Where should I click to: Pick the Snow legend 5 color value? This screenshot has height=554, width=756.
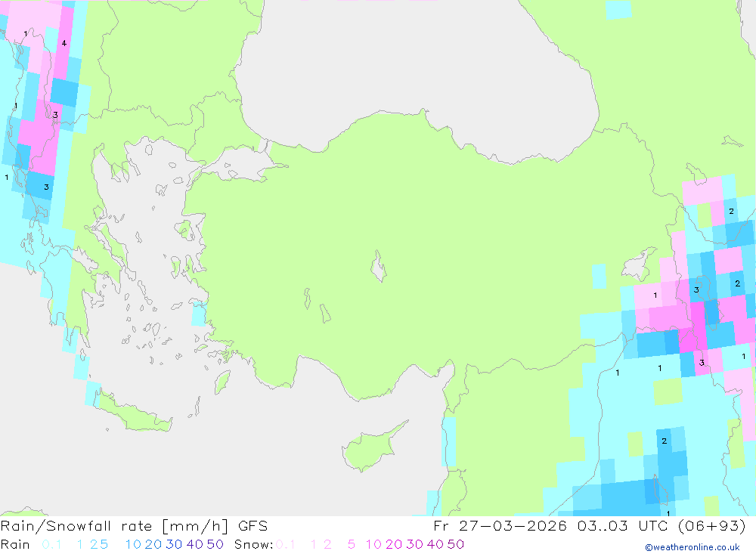352,544
